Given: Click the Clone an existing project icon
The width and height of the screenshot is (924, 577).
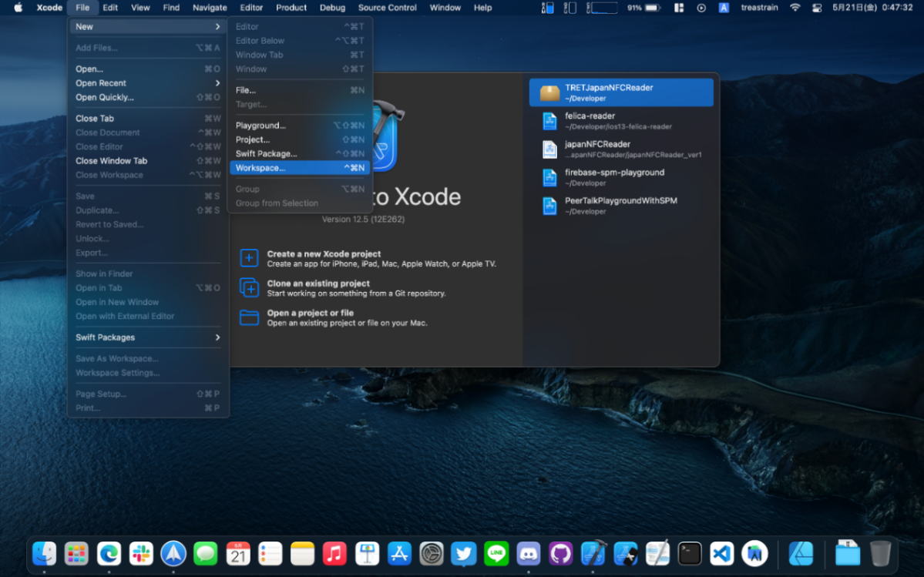Looking at the screenshot, I should 249,288.
